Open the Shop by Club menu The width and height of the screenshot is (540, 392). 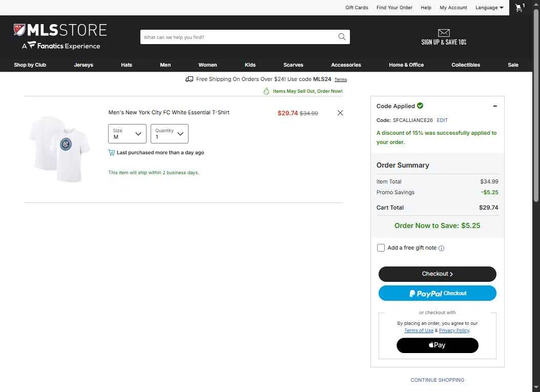(30, 65)
